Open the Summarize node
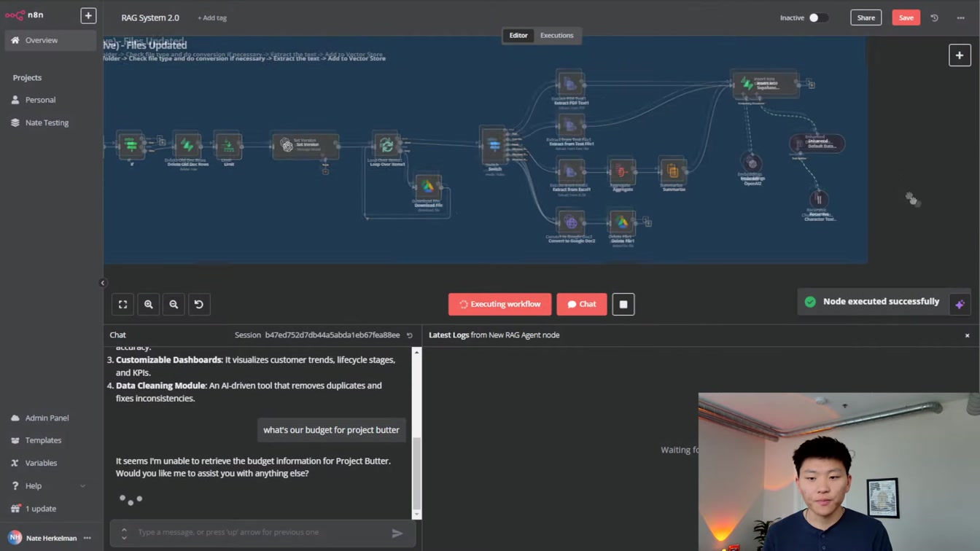Screen dimensions: 980x551 point(672,171)
